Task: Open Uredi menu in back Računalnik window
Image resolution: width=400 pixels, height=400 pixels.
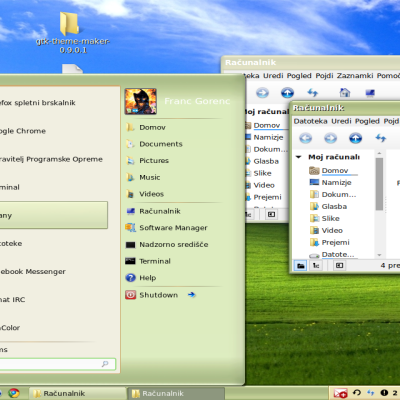Action: coord(273,76)
